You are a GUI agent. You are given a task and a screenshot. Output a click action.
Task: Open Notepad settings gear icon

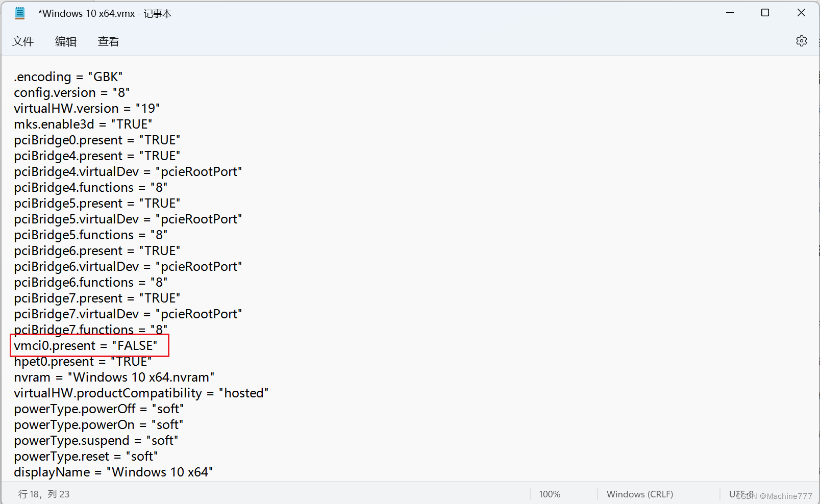(x=801, y=41)
